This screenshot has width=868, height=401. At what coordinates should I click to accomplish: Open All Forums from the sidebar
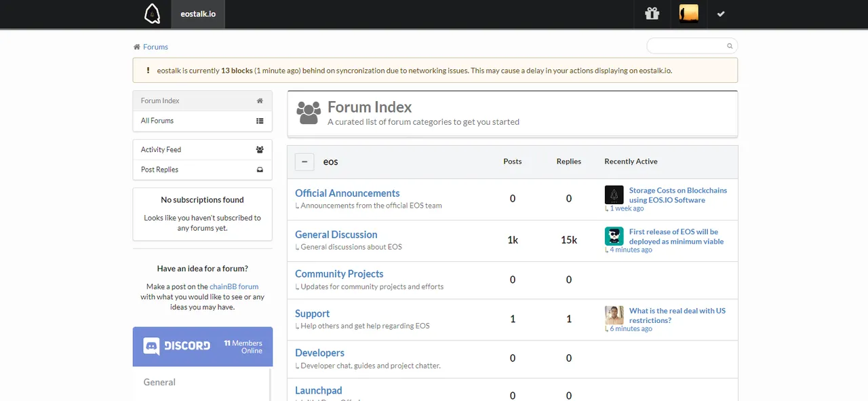tap(202, 121)
